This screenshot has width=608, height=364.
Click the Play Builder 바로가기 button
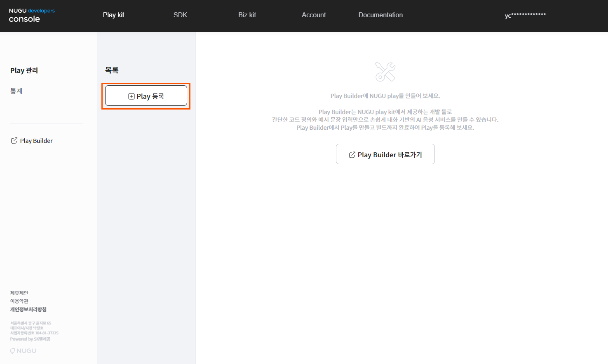[385, 154]
